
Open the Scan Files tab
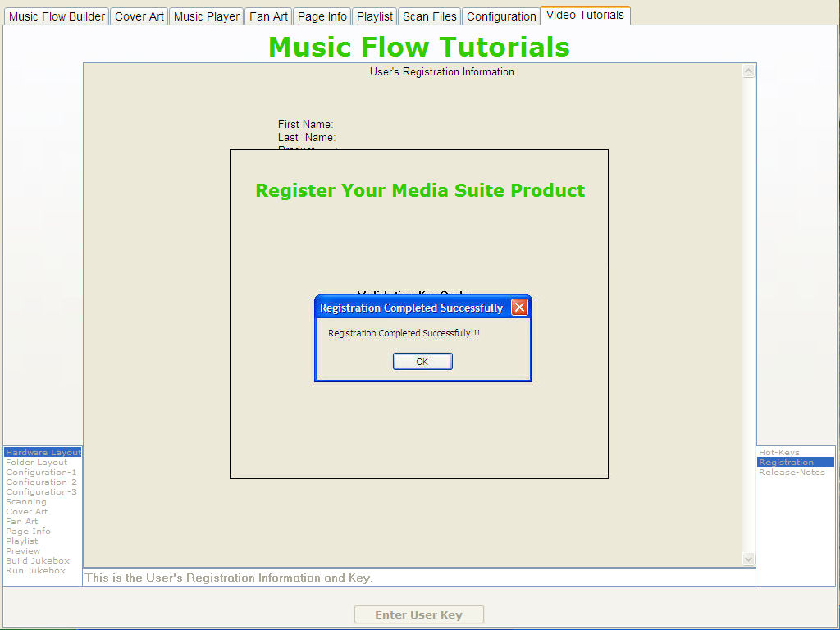coord(430,16)
